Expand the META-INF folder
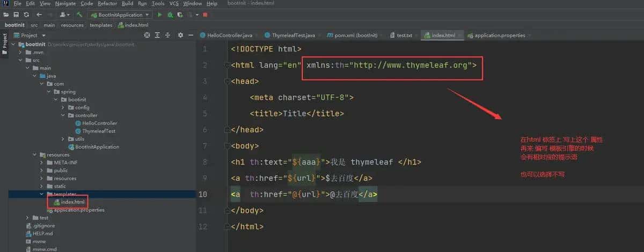Viewport: 644px width, 252px height. pyautogui.click(x=42, y=162)
